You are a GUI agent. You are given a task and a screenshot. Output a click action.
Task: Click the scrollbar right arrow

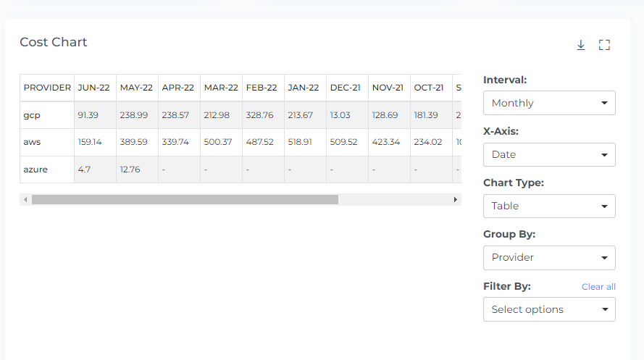[456, 199]
